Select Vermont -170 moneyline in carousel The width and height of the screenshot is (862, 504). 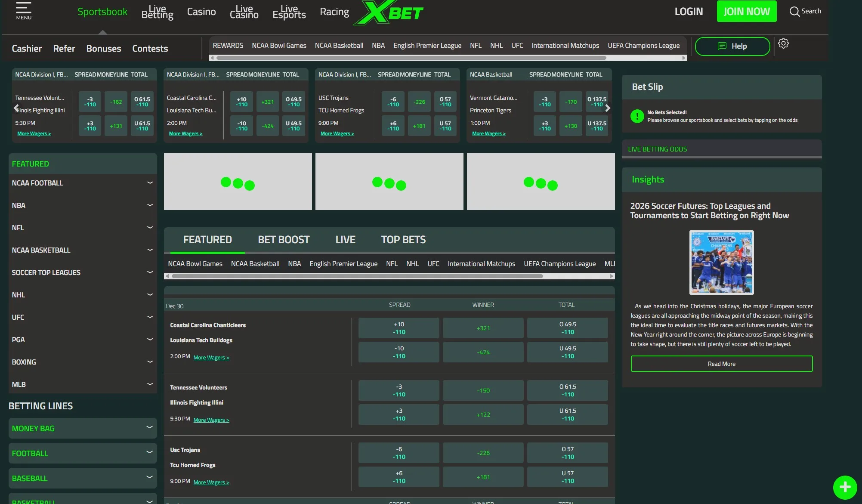point(571,102)
